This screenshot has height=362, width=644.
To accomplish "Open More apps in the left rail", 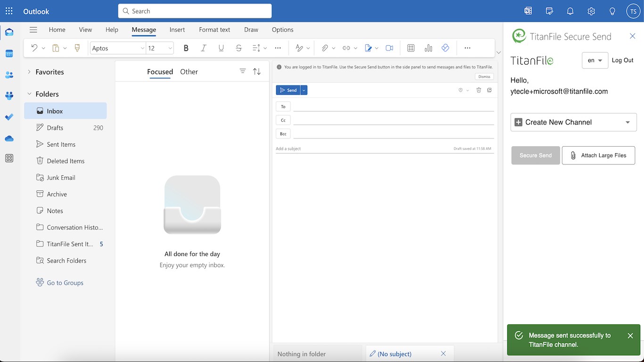I will (x=9, y=158).
